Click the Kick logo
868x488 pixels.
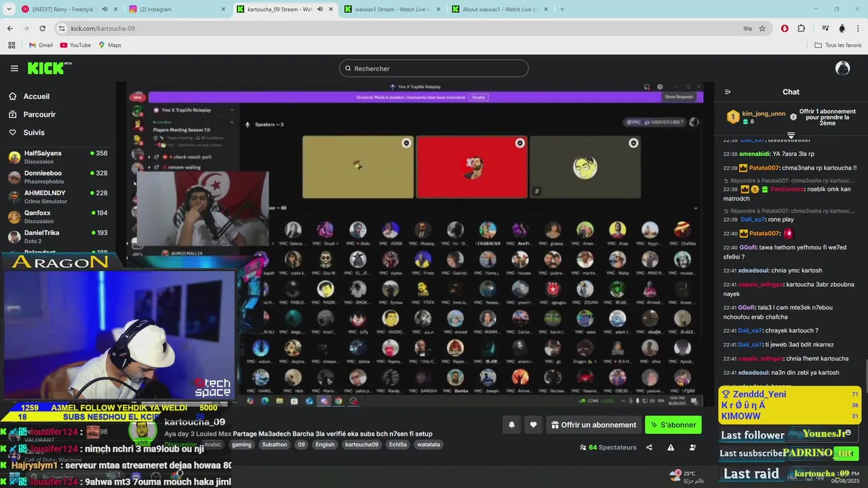(x=50, y=68)
